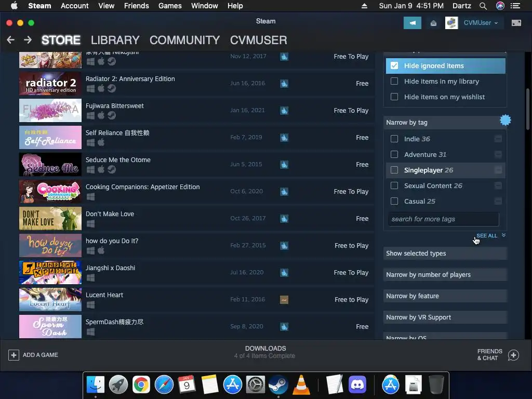Click the Self Reliance game thumbnail
The height and width of the screenshot is (399, 532).
(x=50, y=137)
